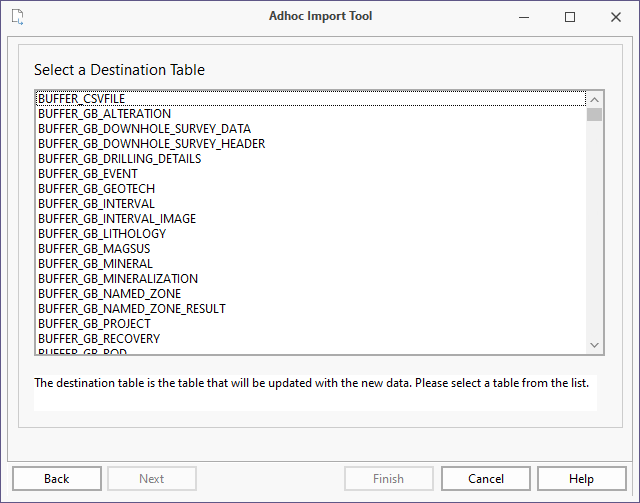The height and width of the screenshot is (503, 640).
Task: Pick BUFFER_GB_RECOVERY table
Action: click(99, 339)
